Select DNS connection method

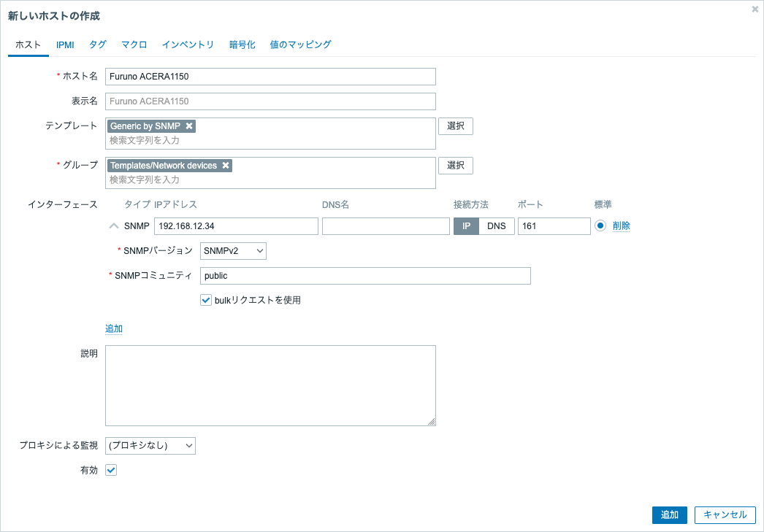coord(497,226)
